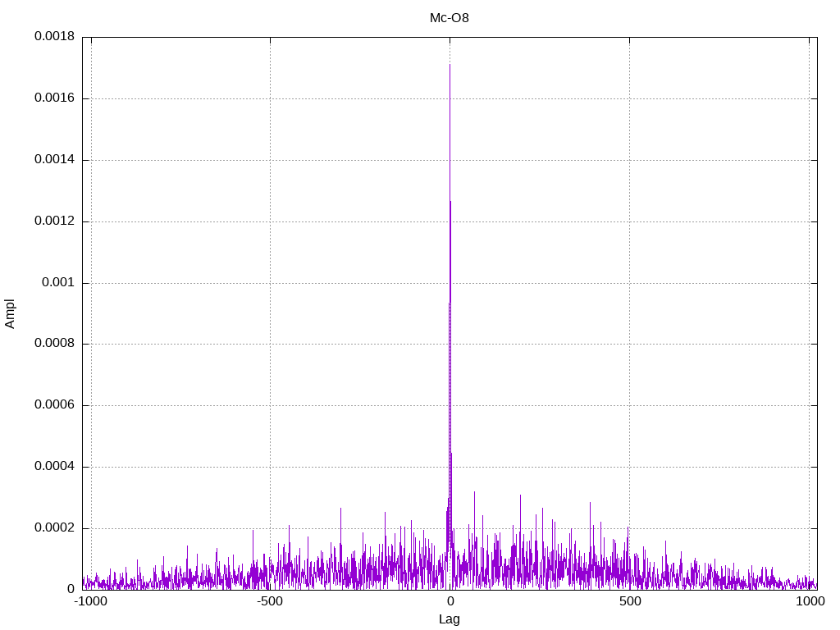Click the plot title Mc-O8
840x630 pixels.
(450, 17)
